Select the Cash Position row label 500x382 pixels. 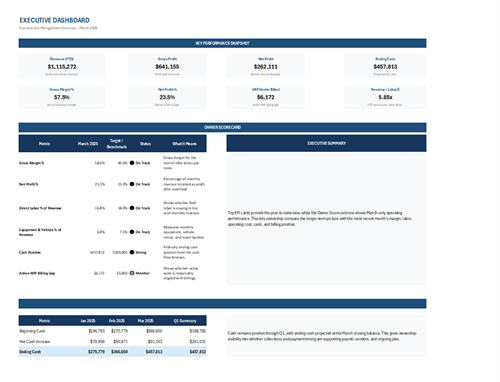pos(30,252)
